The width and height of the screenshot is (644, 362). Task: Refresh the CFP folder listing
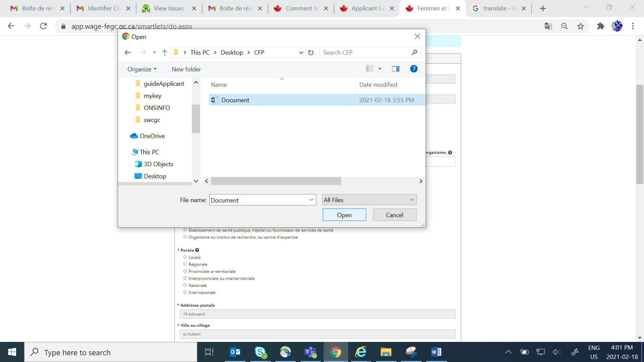(x=311, y=53)
